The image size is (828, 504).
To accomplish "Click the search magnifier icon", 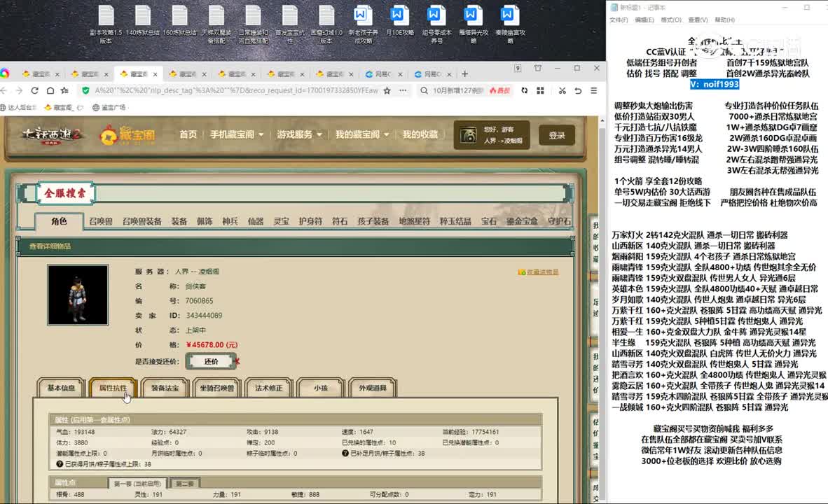I will click(424, 91).
